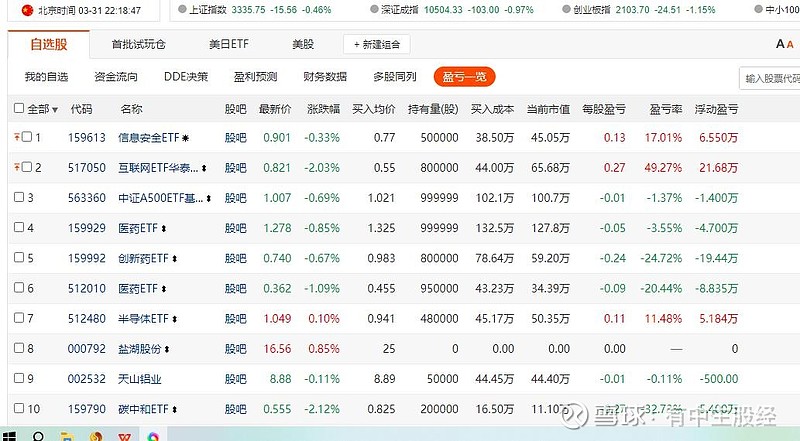Screen dimensions: 800x441
Task: Click the marker icon beside 半导体ETF
Action: point(174,319)
